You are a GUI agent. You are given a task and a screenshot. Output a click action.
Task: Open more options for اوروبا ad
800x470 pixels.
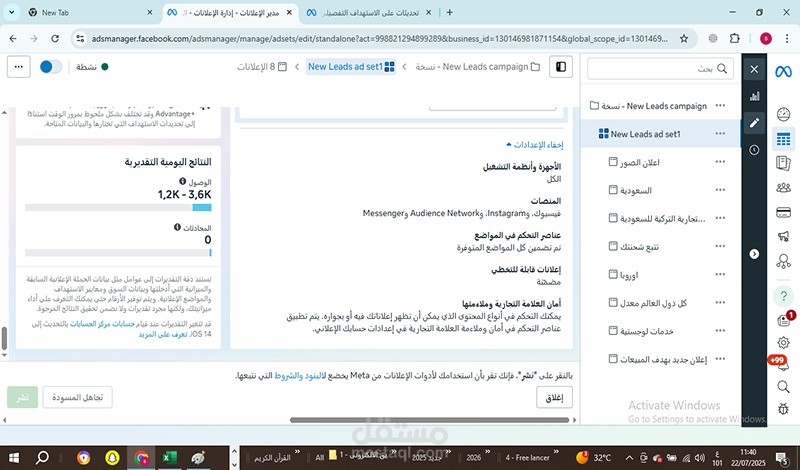720,275
